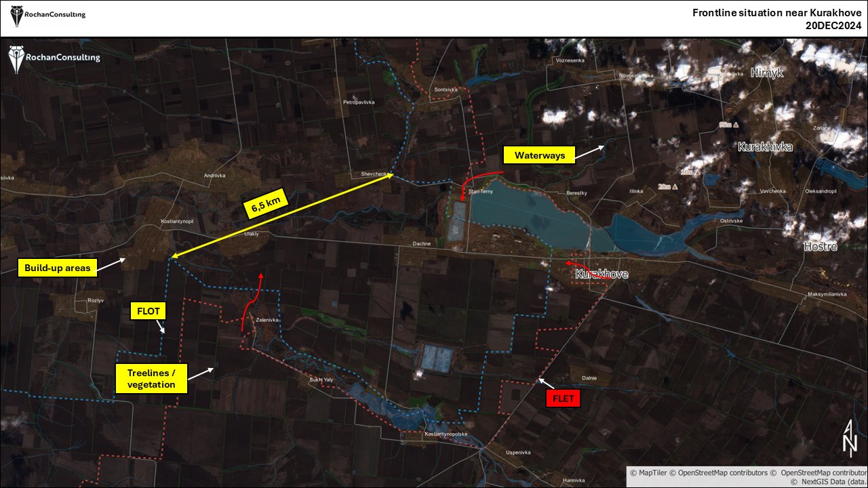Click the Andriivka village label
Screen dimensions: 868x488
(x=214, y=175)
